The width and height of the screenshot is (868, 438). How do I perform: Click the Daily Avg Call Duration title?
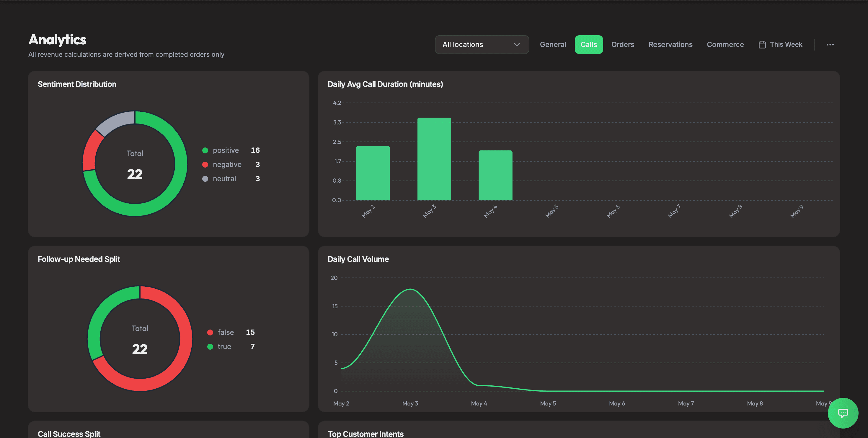point(385,84)
